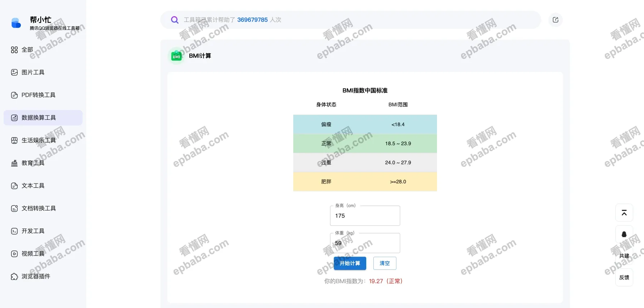Image resolution: width=644 pixels, height=308 pixels.
Task: Click the 文本工具 sidebar icon
Action: (x=14, y=186)
